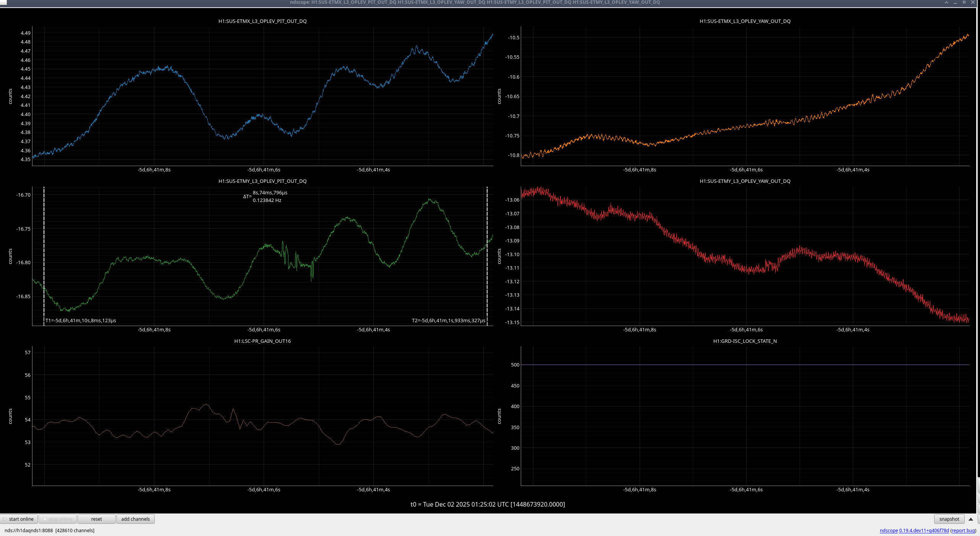
Task: Click the T2 cursor label in ETMY PIT plot
Action: 448,320
